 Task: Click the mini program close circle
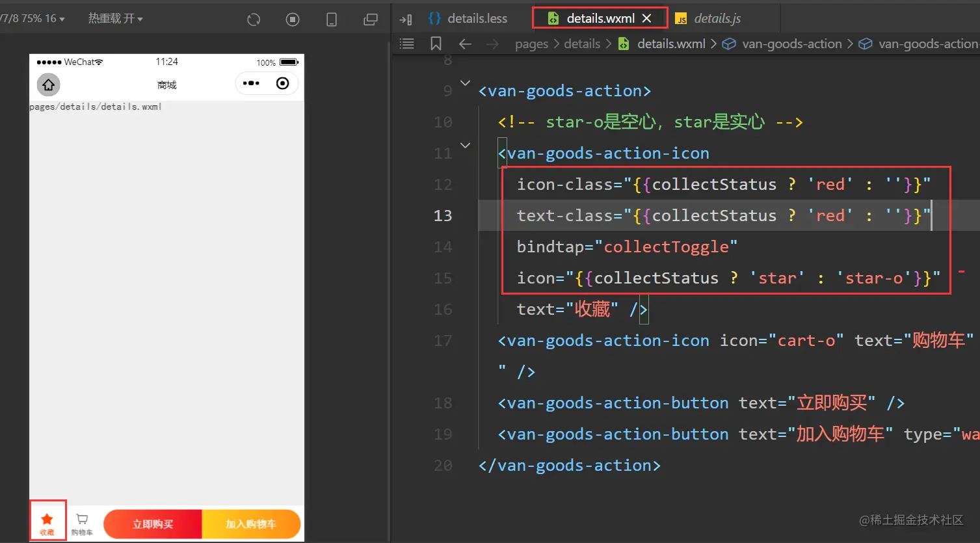click(283, 83)
